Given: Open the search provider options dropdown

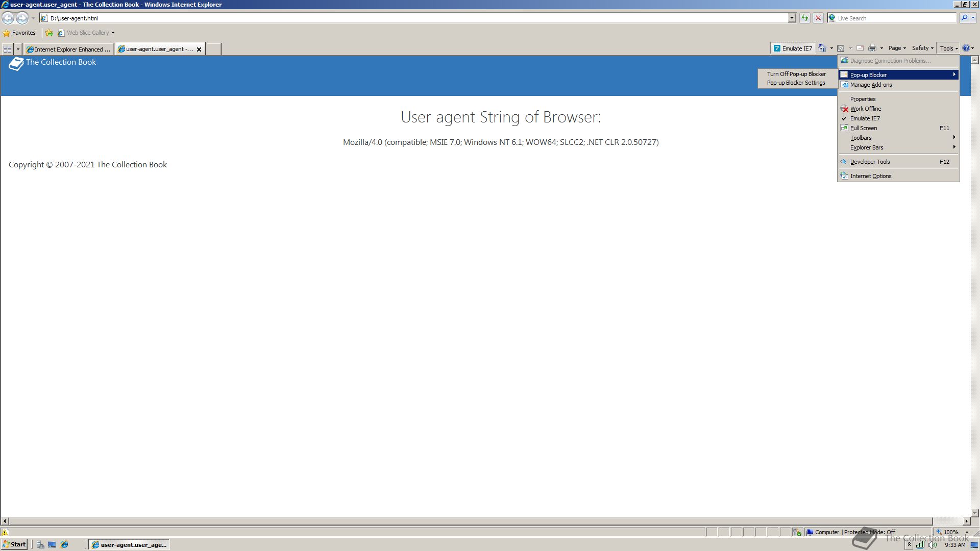Looking at the screenshot, I should (x=973, y=18).
